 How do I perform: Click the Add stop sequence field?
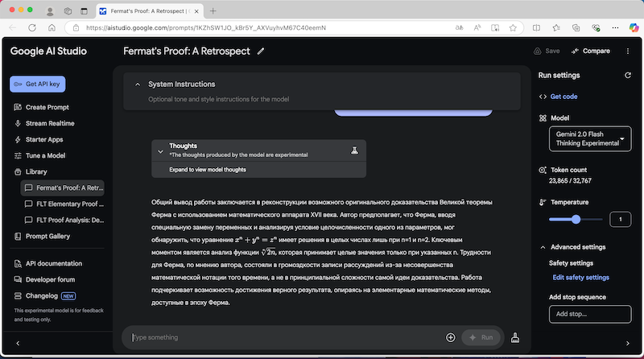590,314
